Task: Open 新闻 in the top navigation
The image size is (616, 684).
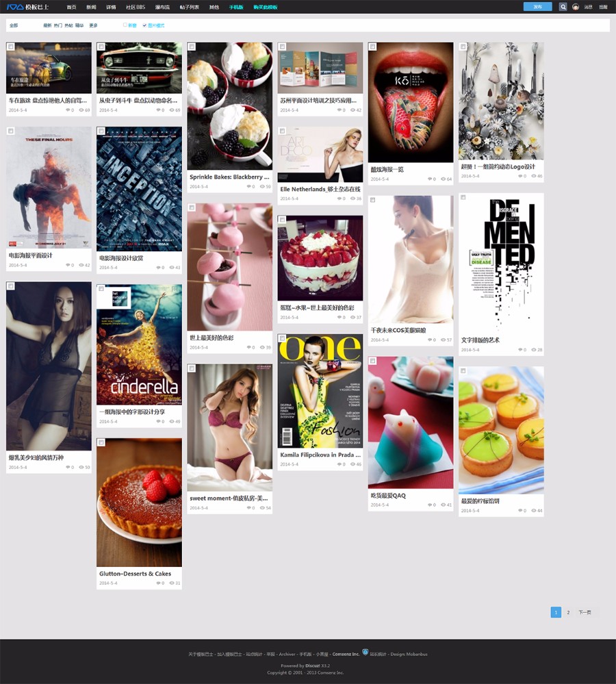Action: pos(91,7)
